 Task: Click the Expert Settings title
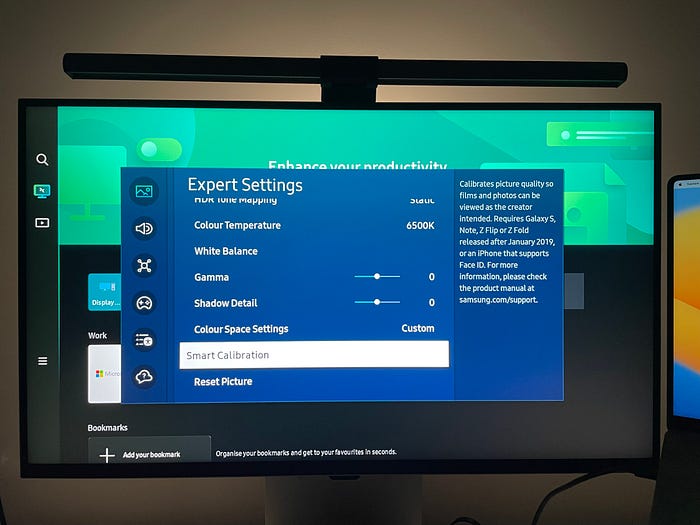click(x=245, y=185)
